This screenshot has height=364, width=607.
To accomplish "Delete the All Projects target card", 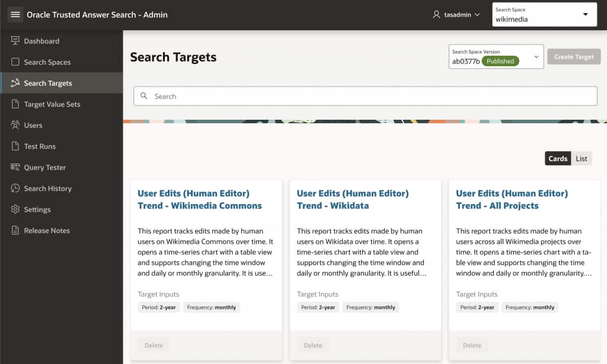I will point(472,345).
